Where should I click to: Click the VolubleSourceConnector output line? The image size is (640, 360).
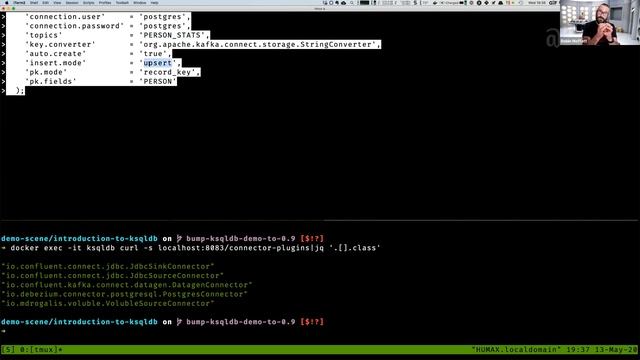(x=108, y=303)
